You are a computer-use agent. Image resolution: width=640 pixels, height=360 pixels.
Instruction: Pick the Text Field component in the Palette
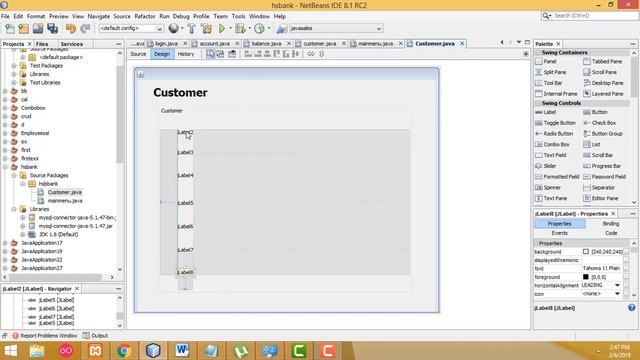click(x=551, y=156)
